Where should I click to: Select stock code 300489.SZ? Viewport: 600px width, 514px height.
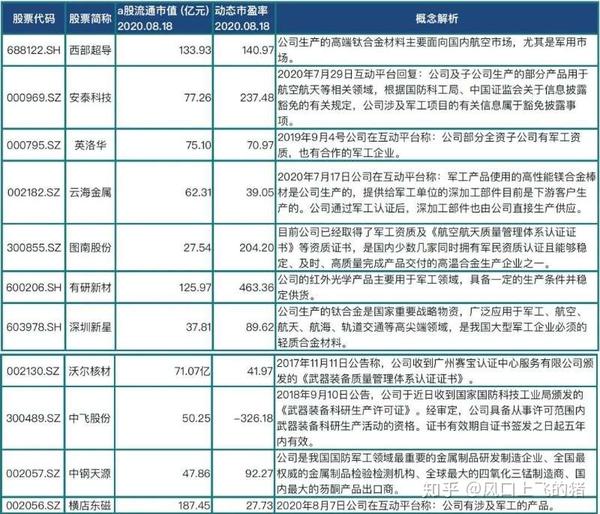coord(33,418)
